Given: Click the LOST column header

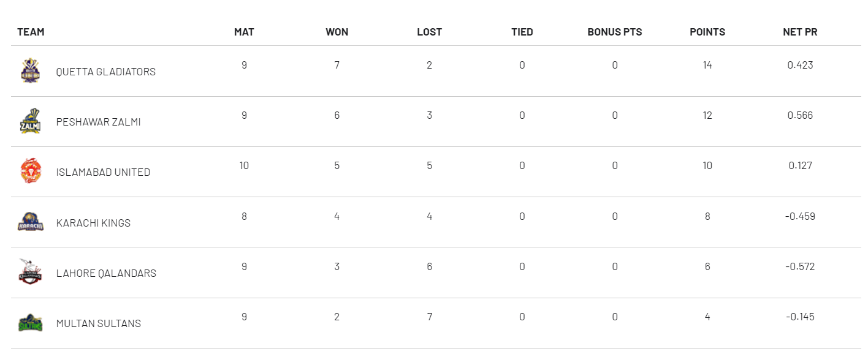Looking at the screenshot, I should click(429, 32).
